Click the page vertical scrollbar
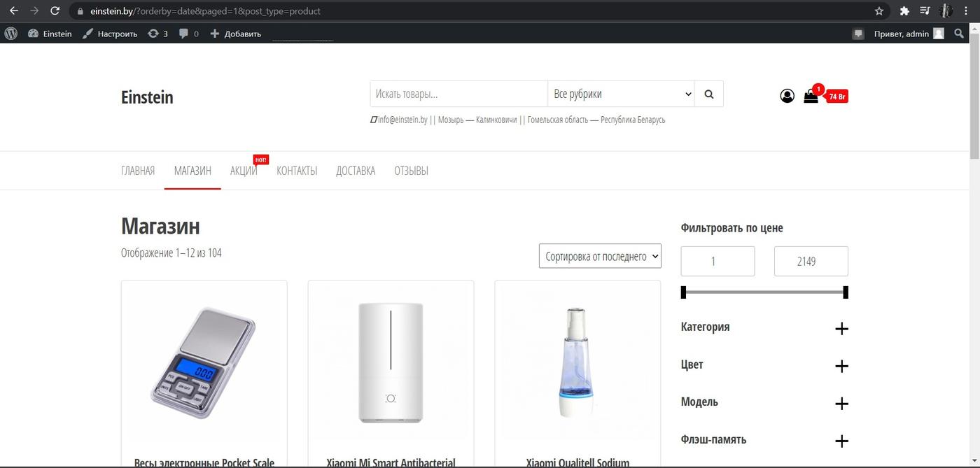 pos(974,98)
